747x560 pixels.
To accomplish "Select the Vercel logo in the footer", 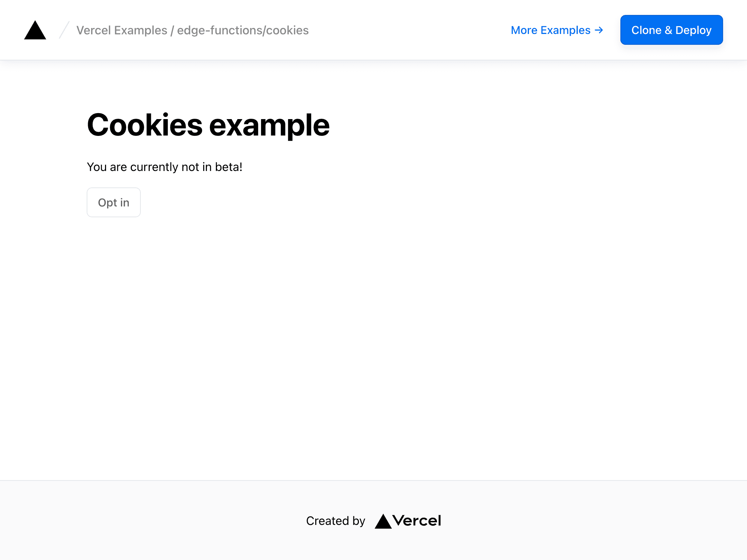I will 408,520.
